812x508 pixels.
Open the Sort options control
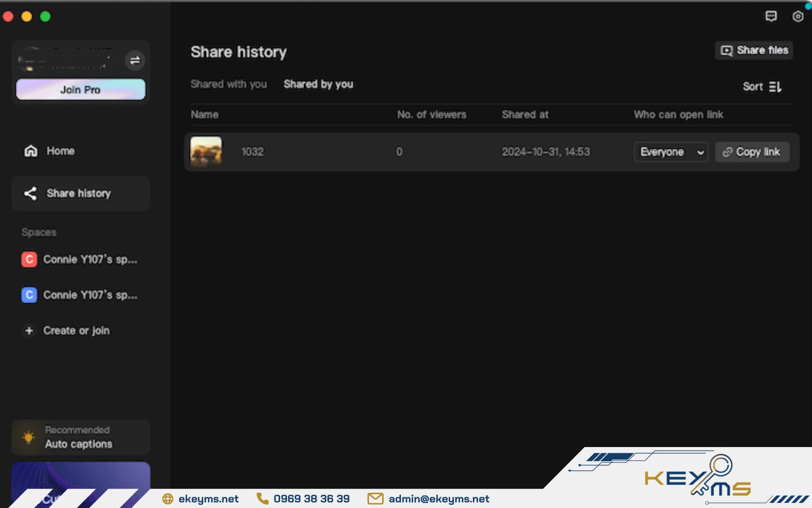[x=761, y=86]
